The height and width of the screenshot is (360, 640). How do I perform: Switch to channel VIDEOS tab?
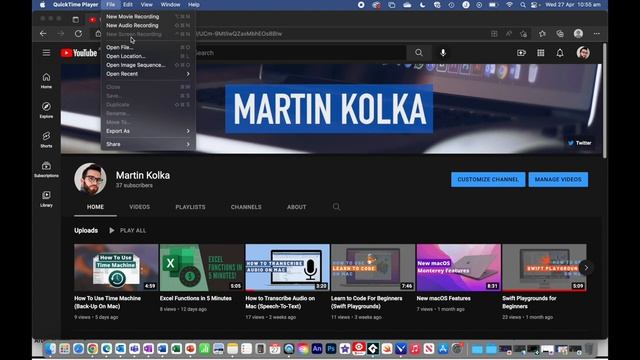click(140, 207)
